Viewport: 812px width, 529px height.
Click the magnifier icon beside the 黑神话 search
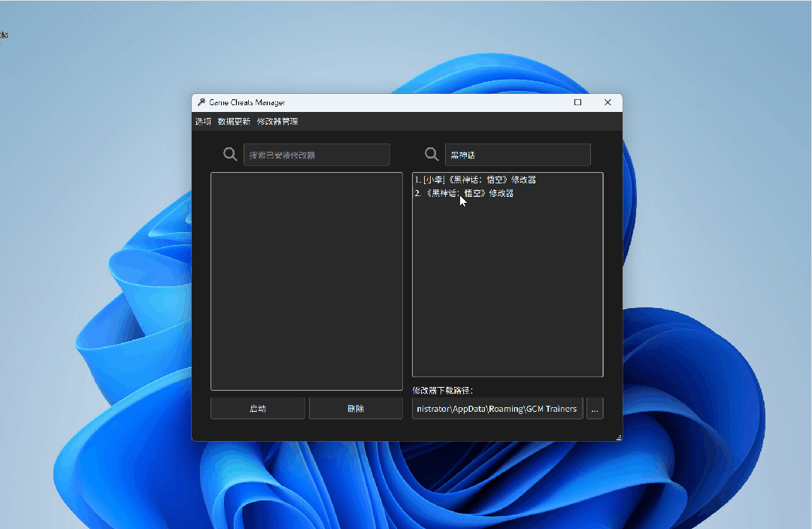tap(432, 154)
